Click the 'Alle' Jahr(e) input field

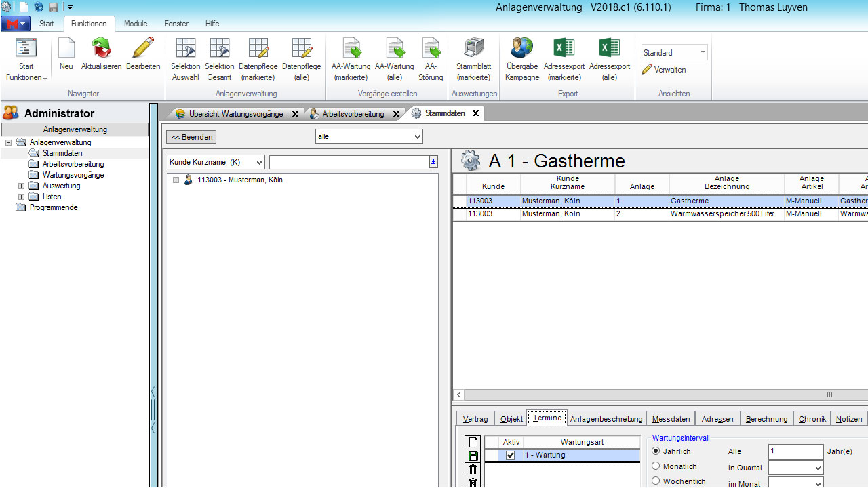click(x=796, y=451)
